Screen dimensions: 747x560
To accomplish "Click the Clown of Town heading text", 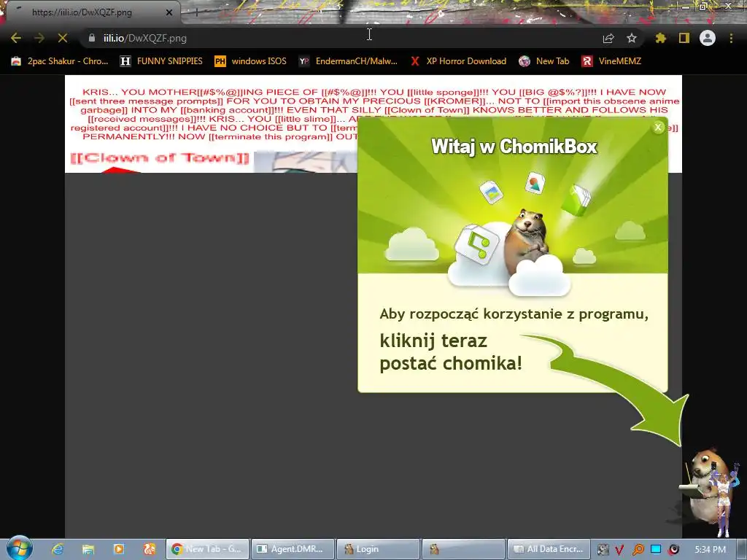I will [160, 157].
